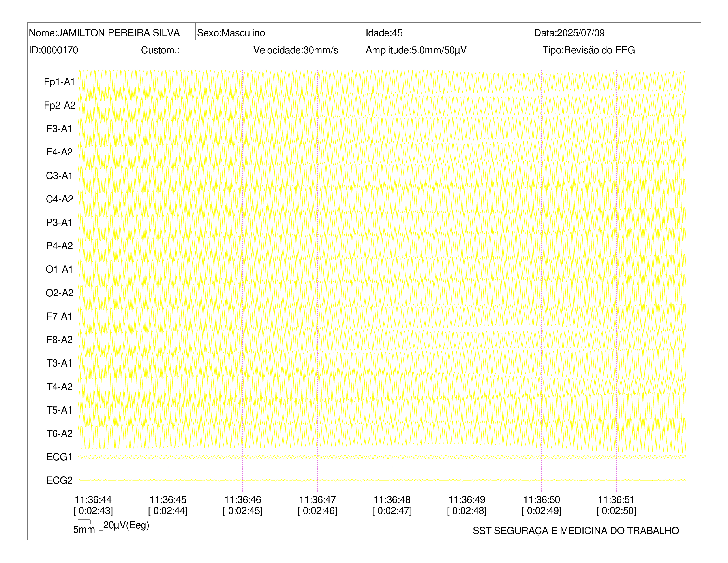Click the Fp2-A2 channel label
Viewport: 728px width, 563px height.
[60, 105]
